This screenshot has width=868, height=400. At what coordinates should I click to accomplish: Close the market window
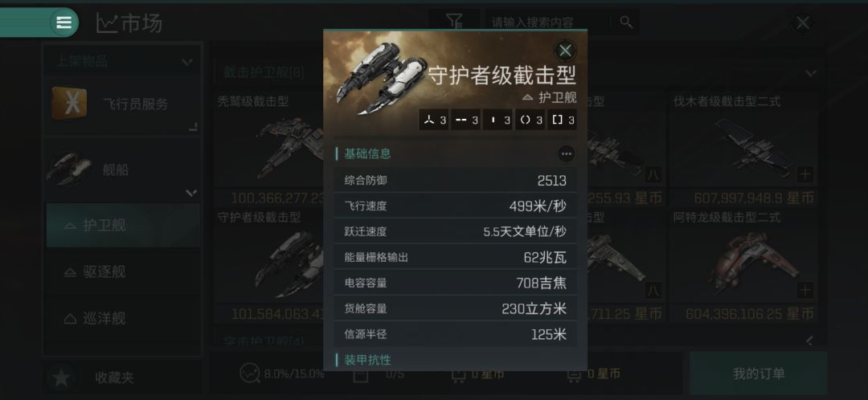(x=803, y=23)
